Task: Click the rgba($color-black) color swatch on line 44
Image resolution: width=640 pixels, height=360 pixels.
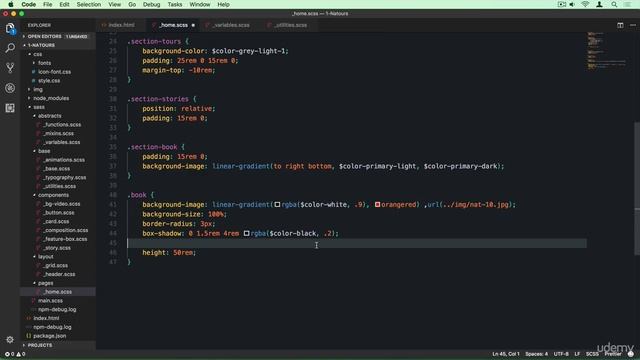Action: click(247, 233)
